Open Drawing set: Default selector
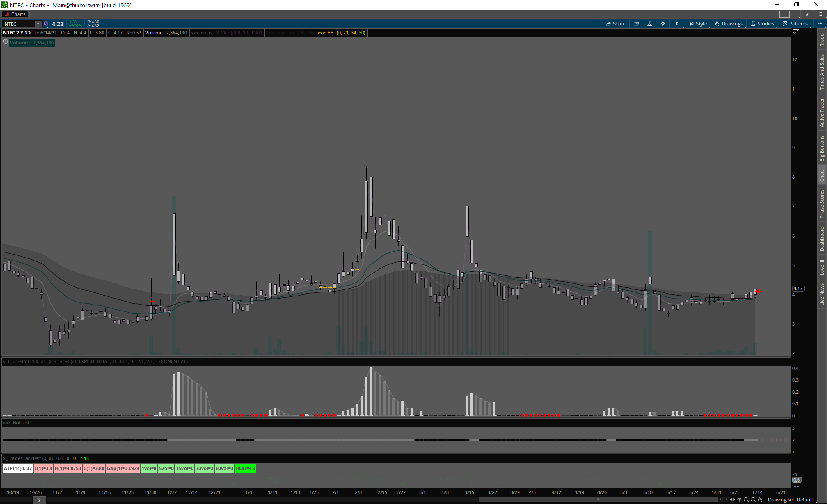Screen dimensions: 827x504 pos(790,500)
